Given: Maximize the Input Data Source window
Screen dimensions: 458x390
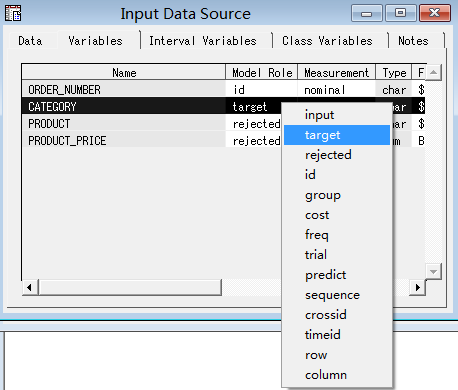Looking at the screenshot, I should coord(400,13).
